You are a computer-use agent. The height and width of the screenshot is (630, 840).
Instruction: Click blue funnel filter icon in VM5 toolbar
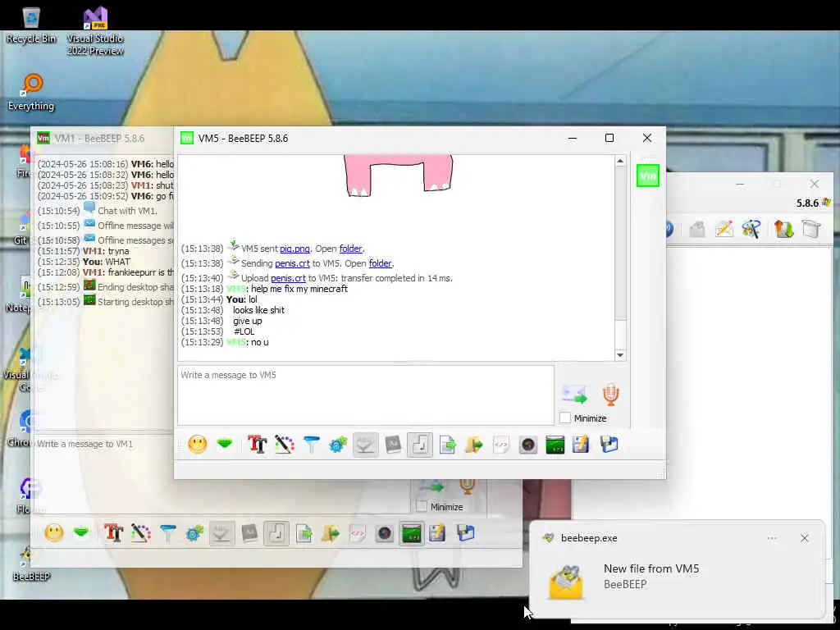point(311,444)
